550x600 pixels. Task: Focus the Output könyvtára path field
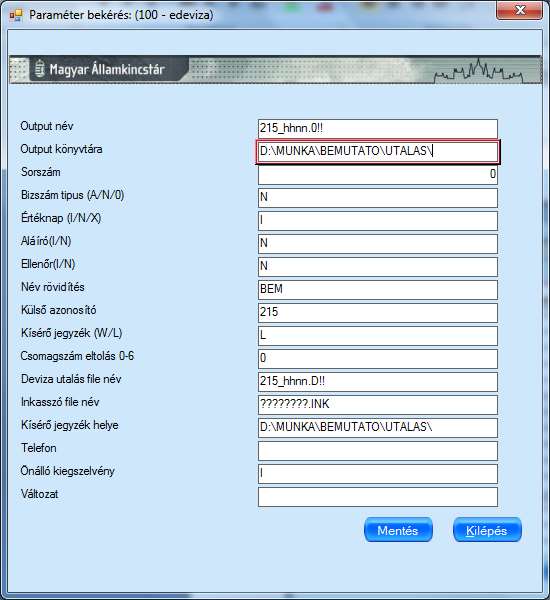pos(378,152)
